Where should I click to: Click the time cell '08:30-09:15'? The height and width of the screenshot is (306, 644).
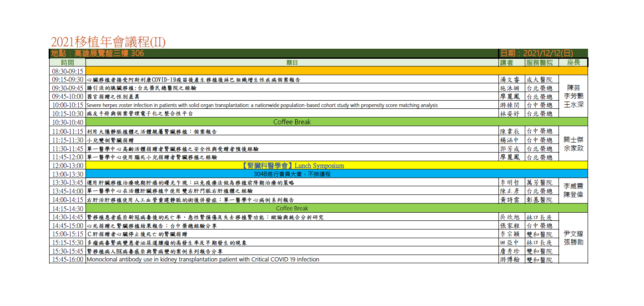tap(67, 71)
